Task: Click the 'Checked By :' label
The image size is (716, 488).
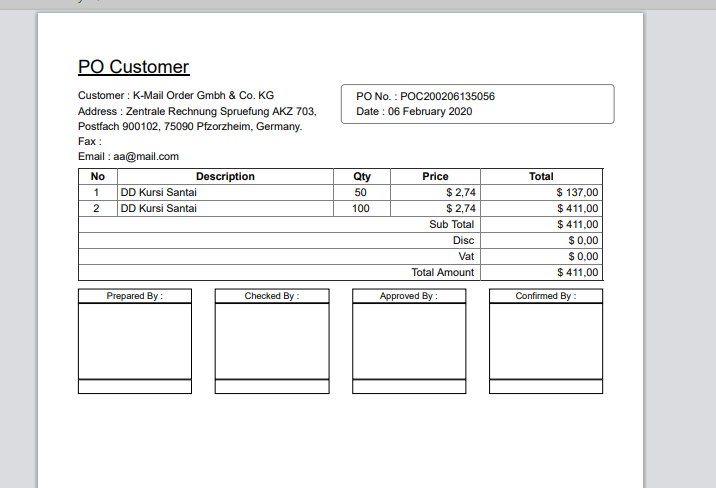Action: 272,296
